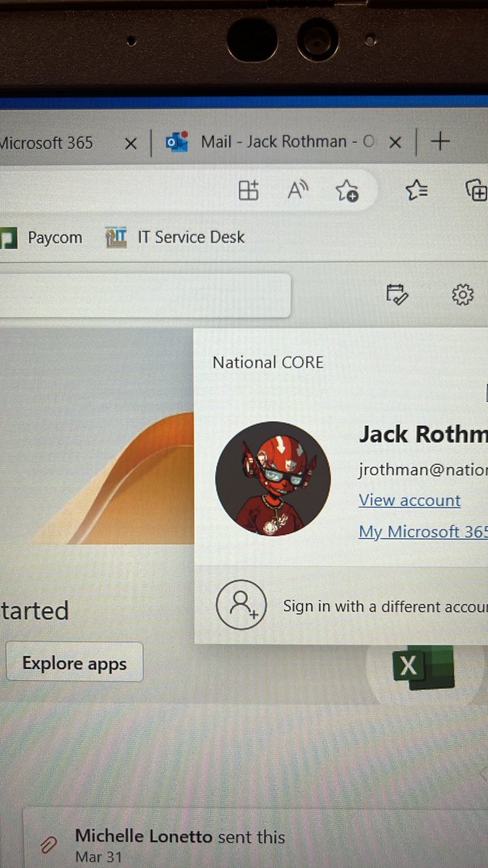Open the browser apps grid icon
Screen dimensions: 488x868
click(x=249, y=191)
